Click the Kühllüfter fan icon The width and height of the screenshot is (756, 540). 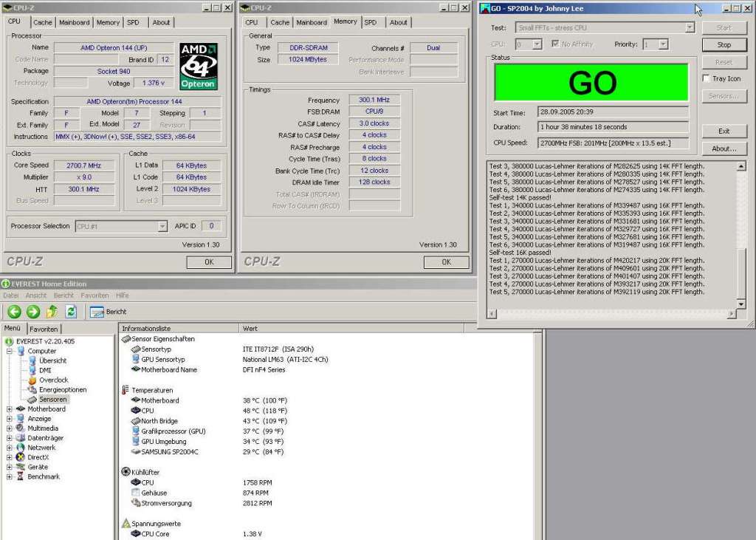126,472
